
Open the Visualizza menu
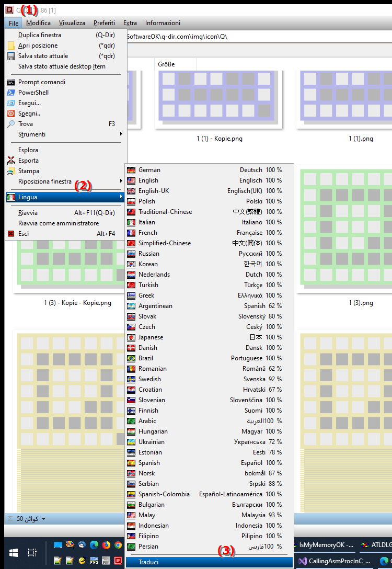tap(72, 23)
